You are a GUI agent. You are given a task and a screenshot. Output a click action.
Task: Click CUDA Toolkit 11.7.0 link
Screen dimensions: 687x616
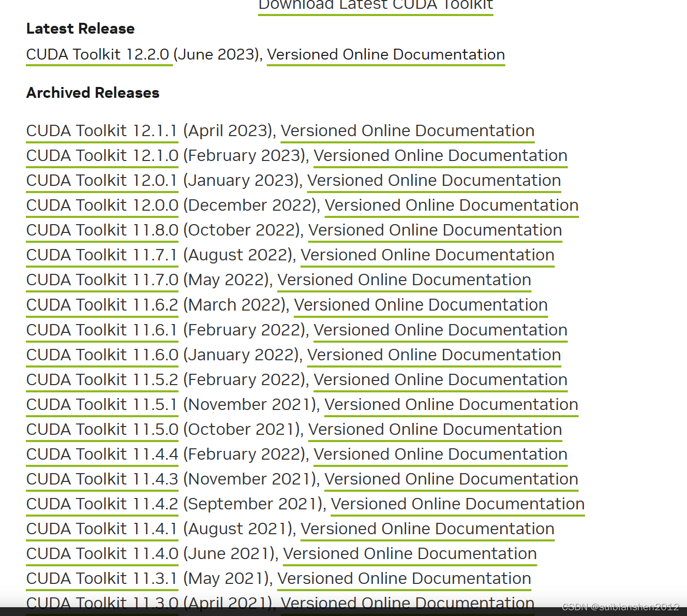[x=102, y=280]
